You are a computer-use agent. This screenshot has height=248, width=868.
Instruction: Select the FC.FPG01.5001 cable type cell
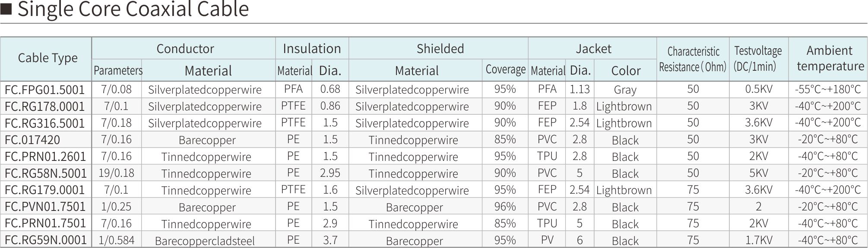click(45, 90)
